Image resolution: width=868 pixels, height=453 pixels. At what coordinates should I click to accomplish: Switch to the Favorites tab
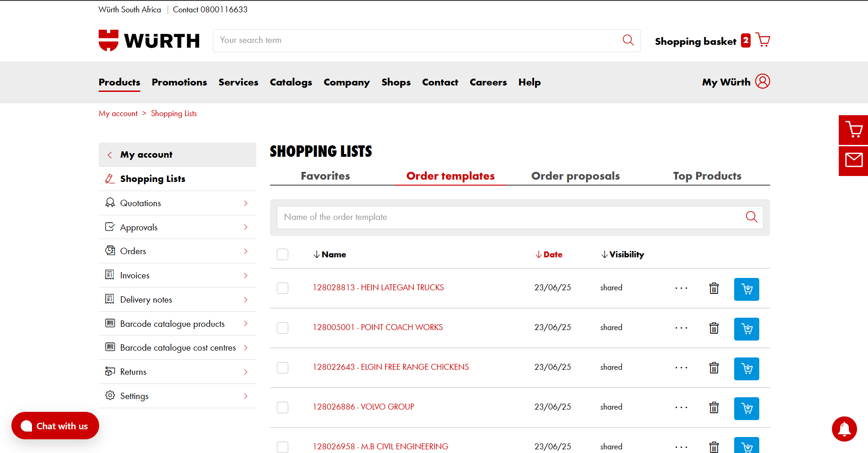pyautogui.click(x=325, y=176)
